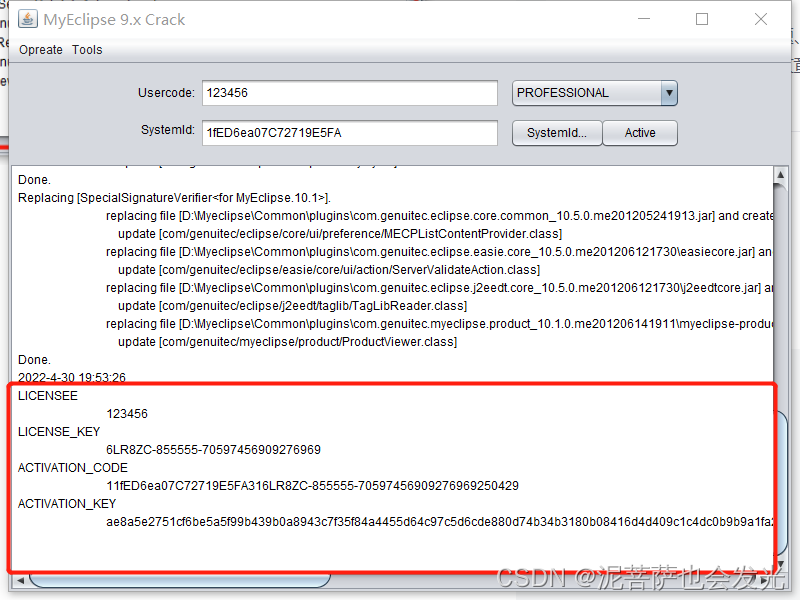Image resolution: width=800 pixels, height=600 pixels.
Task: Click the 123456 licensee value in log
Action: (127, 414)
